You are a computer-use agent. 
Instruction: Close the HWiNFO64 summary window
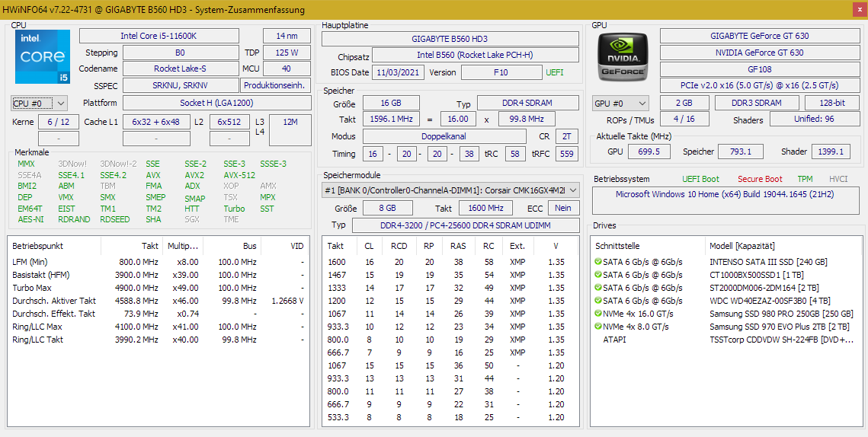(858, 9)
